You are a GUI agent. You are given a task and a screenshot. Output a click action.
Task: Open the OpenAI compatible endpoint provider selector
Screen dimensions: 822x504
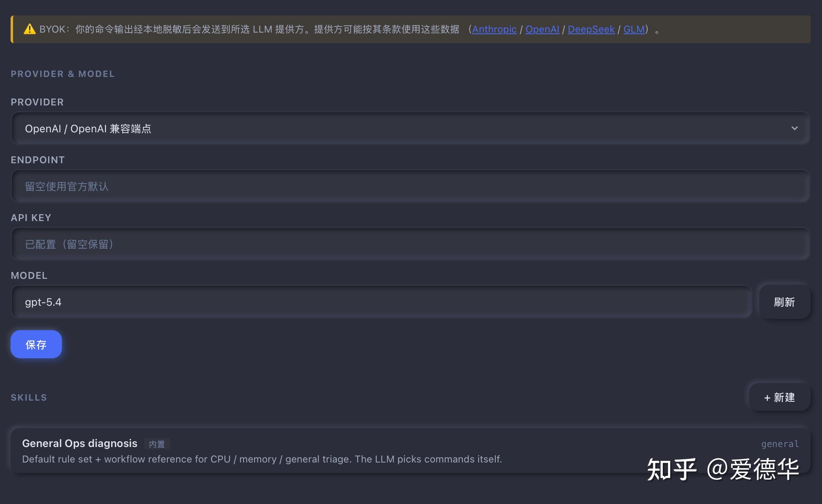pyautogui.click(x=410, y=129)
